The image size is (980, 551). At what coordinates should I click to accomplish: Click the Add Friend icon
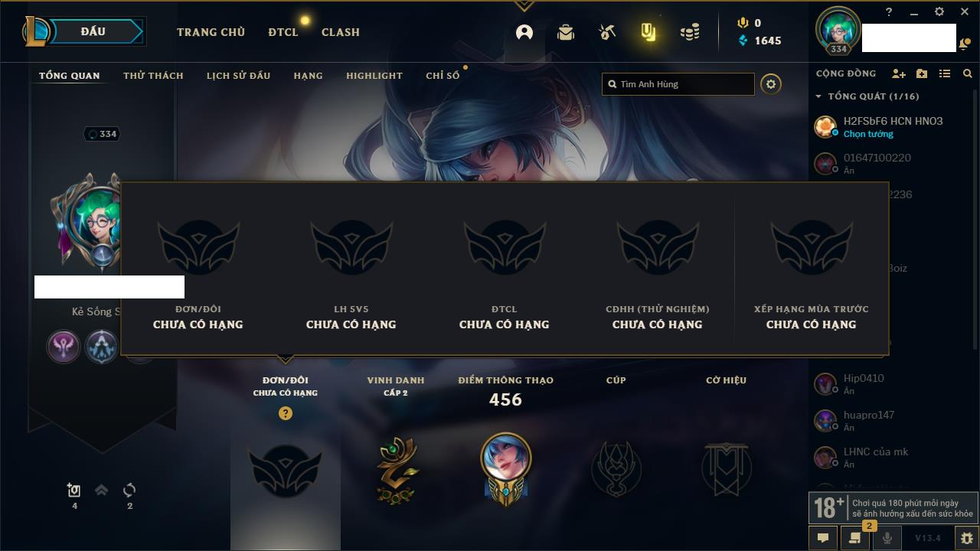899,73
